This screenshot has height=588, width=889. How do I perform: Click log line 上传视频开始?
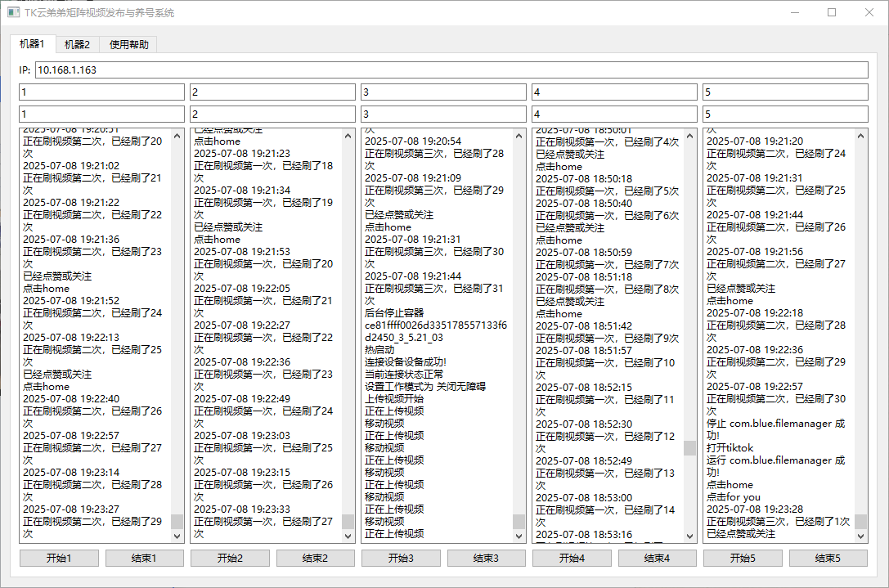[394, 398]
